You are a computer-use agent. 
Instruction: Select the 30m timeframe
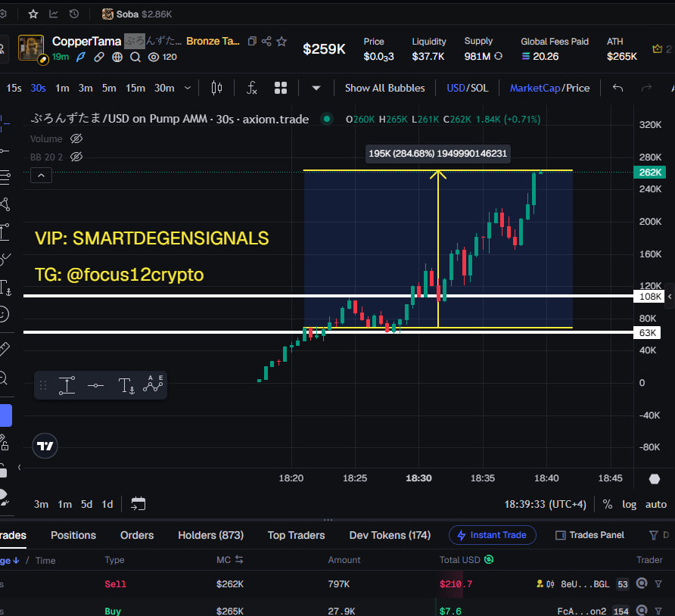coord(164,89)
